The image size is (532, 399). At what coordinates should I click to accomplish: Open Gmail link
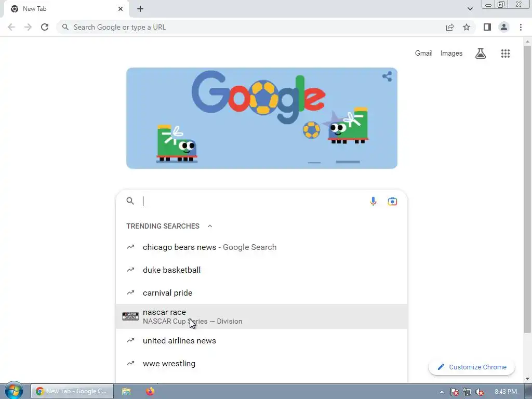pyautogui.click(x=424, y=54)
